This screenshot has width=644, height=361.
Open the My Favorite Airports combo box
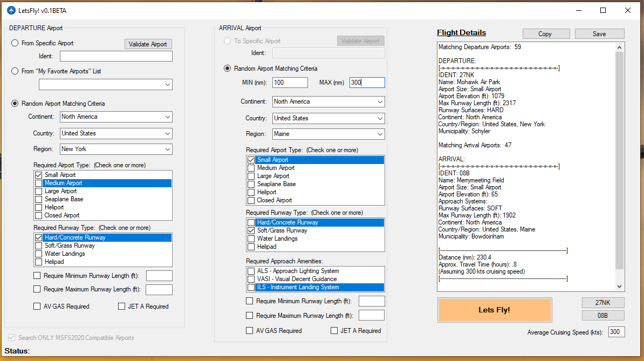pyautogui.click(x=106, y=85)
